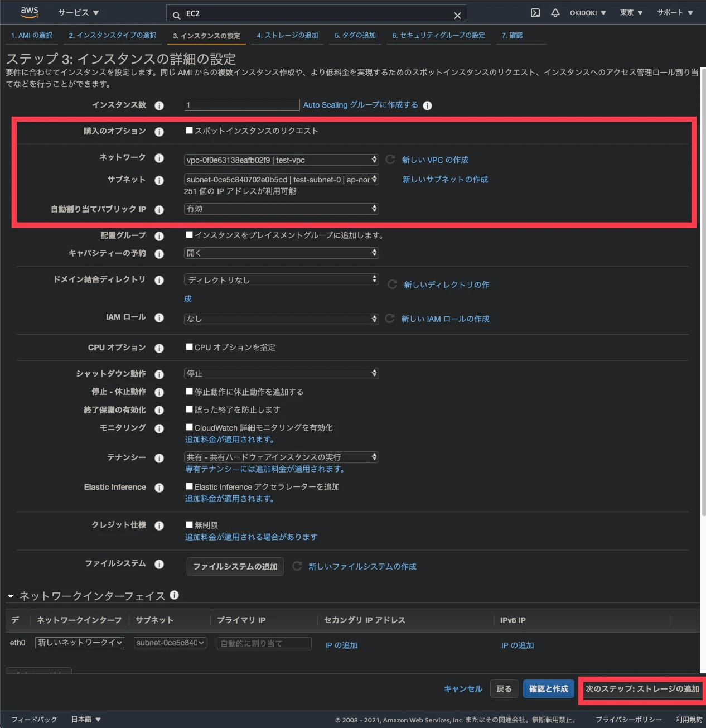Click キャンセル link
The width and height of the screenshot is (706, 728).
(x=463, y=689)
